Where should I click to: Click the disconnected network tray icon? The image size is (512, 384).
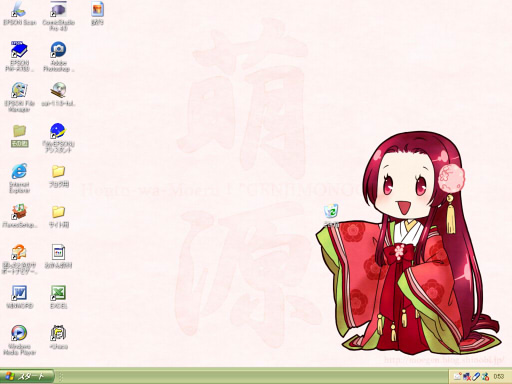(x=467, y=377)
